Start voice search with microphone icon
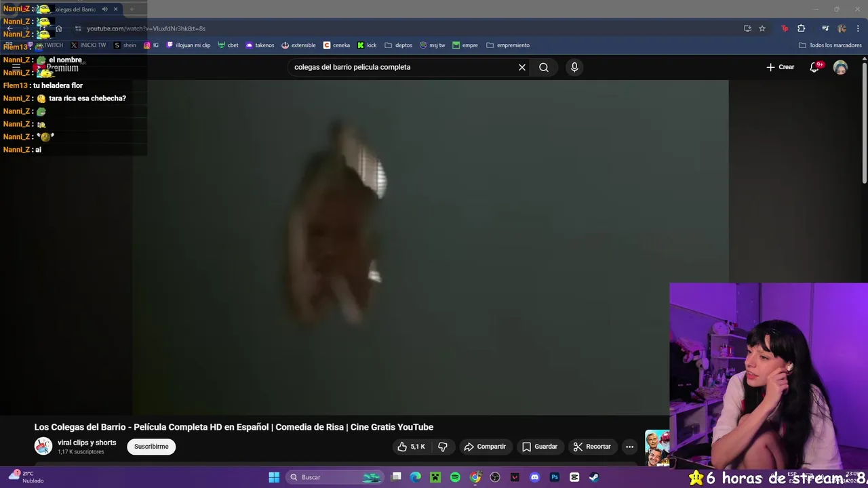The height and width of the screenshot is (488, 868). tap(574, 67)
